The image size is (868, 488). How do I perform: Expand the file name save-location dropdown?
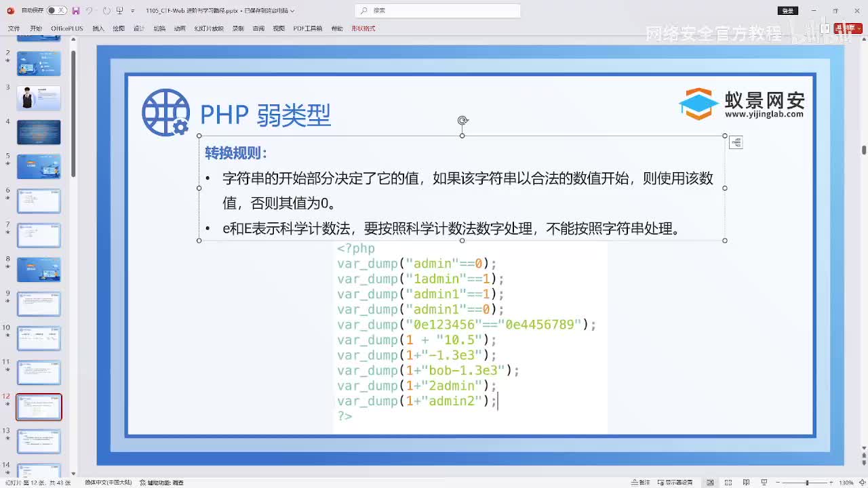[x=293, y=11]
